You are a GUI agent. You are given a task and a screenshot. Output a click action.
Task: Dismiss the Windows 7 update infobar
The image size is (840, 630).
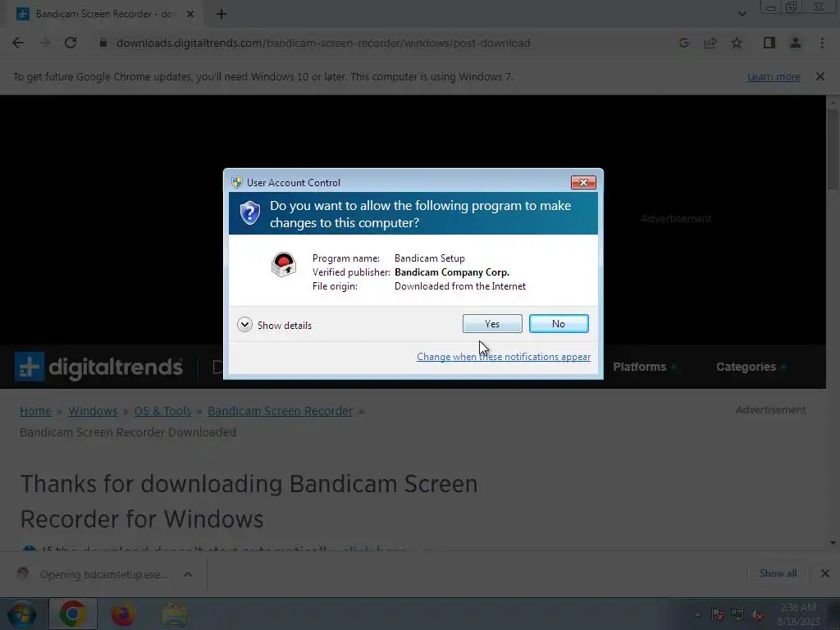click(x=819, y=76)
